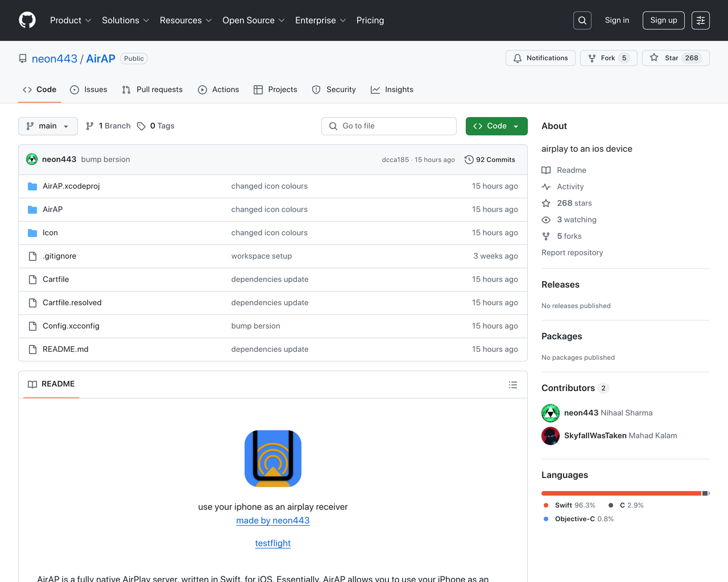Click the Icon folder's folder icon

pyautogui.click(x=32, y=233)
